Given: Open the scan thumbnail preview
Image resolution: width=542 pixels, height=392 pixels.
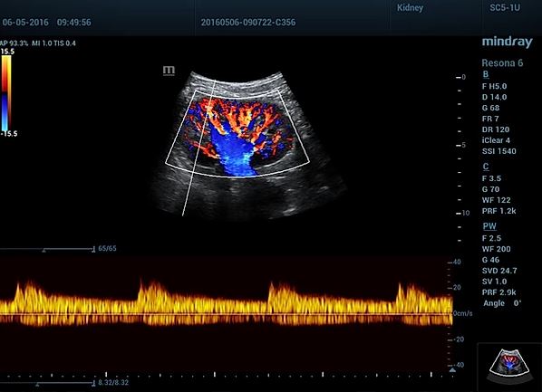Looking at the screenshot, I should coord(510,366).
